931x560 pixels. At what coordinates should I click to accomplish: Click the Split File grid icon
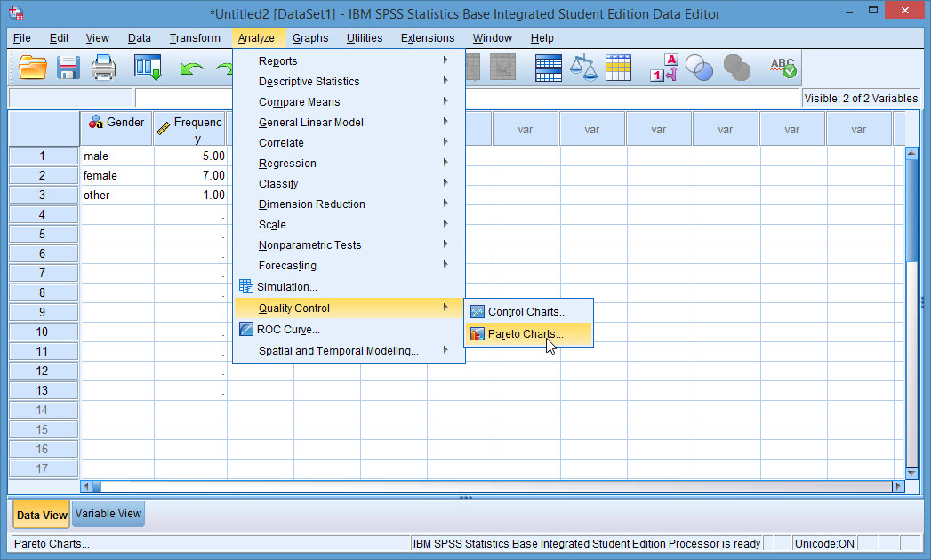point(548,68)
